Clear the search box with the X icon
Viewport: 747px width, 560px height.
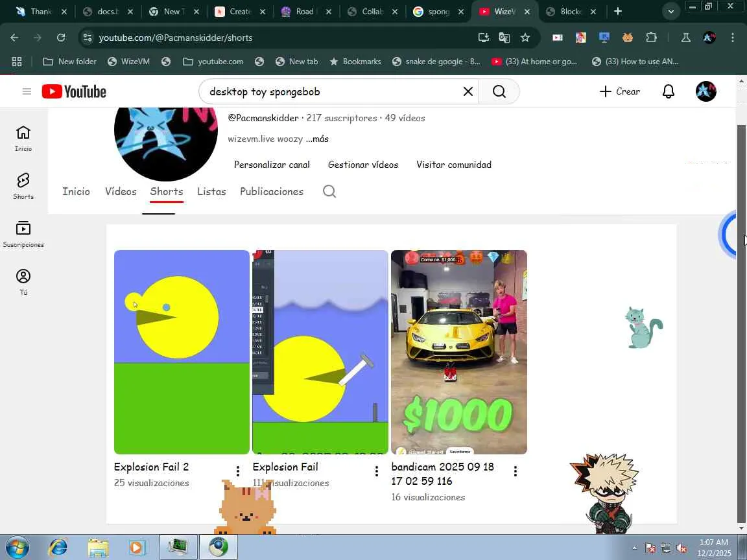[x=468, y=91]
